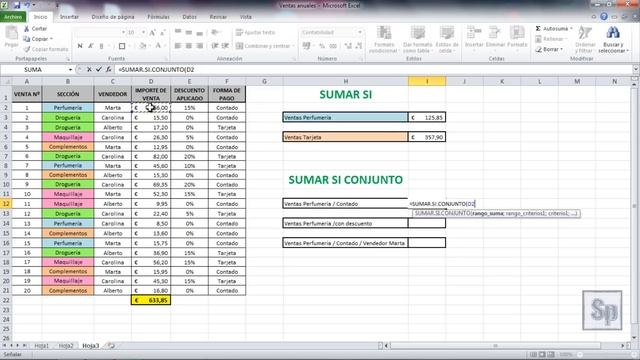The width and height of the screenshot is (640, 360).
Task: Click the cell borders icon
Action: (x=122, y=46)
